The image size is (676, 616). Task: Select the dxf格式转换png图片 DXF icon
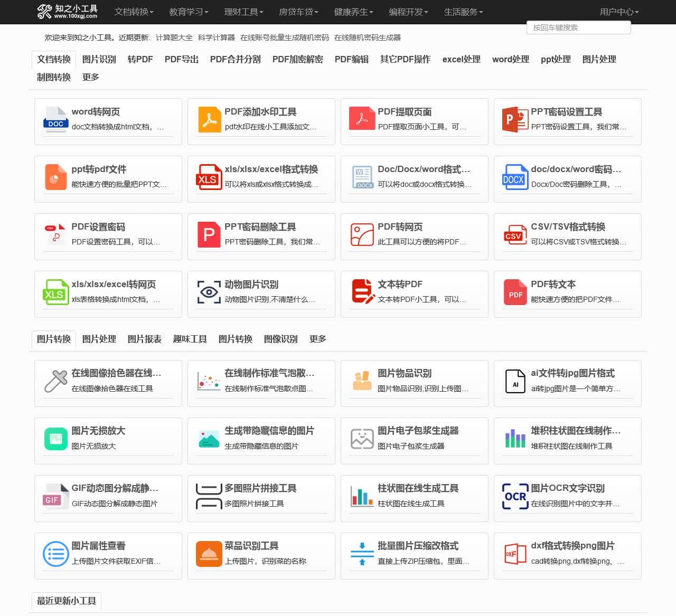pos(514,554)
